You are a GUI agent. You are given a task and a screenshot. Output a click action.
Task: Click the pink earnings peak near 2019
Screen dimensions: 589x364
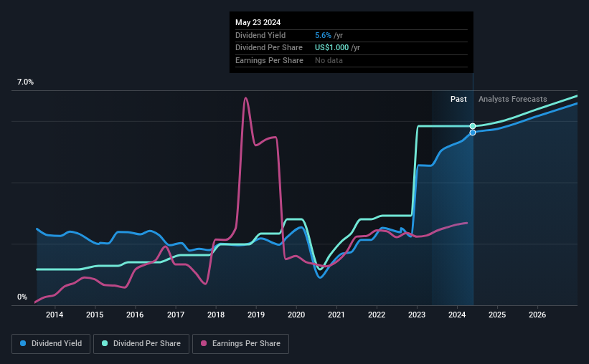click(x=245, y=98)
